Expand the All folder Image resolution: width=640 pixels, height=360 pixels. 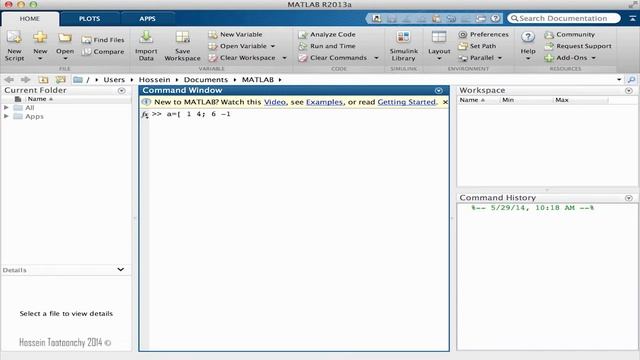pos(6,108)
